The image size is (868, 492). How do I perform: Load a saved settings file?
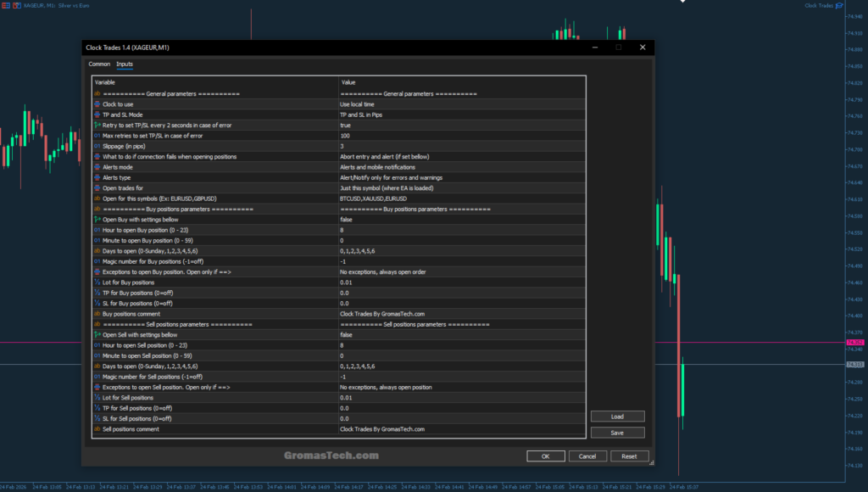tap(617, 417)
